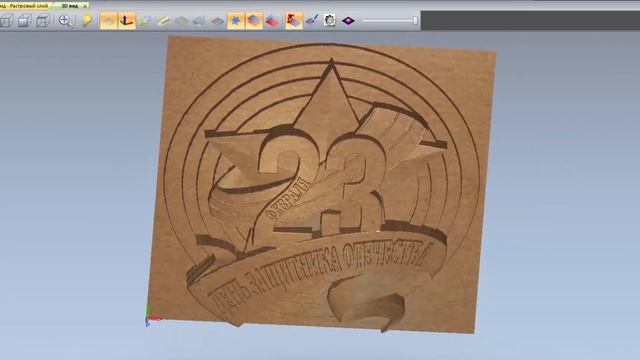This screenshot has height=360, width=640.
Task: Click the greyed diamond plane icon
Action: tap(181, 20)
